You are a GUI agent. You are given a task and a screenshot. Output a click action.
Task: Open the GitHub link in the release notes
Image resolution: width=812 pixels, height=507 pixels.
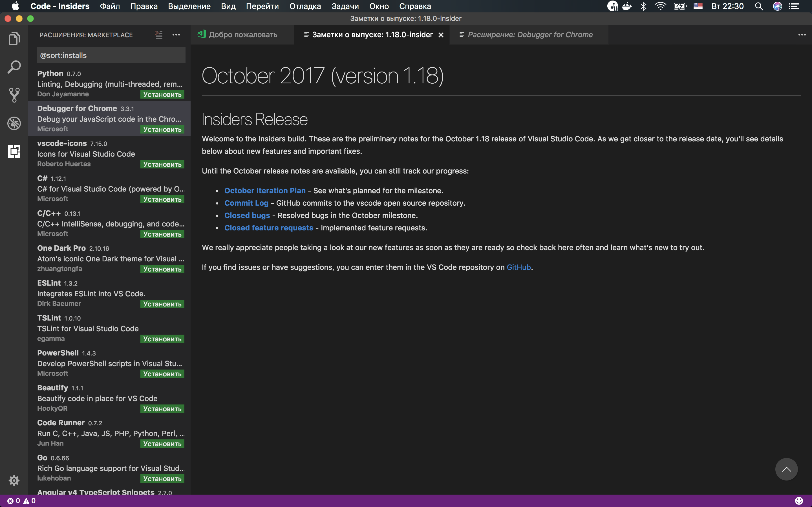(x=518, y=267)
